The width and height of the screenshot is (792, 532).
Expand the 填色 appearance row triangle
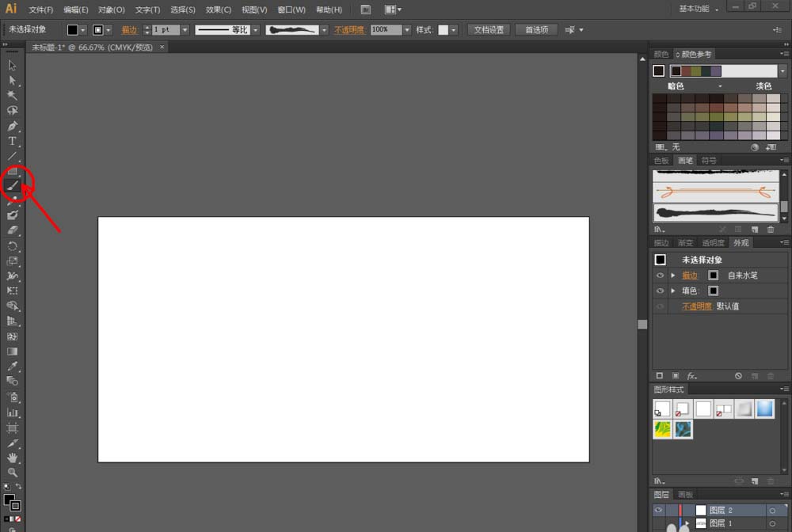tap(672, 291)
